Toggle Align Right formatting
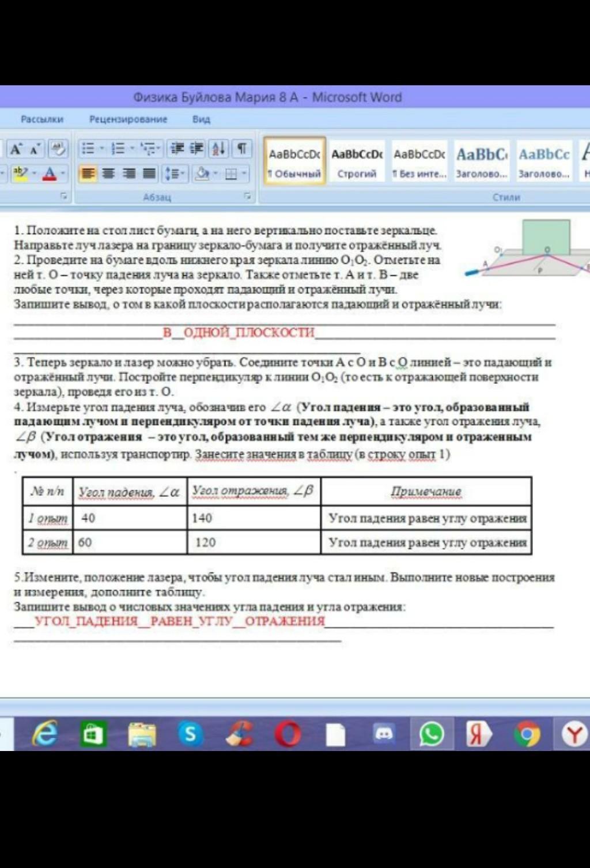 click(x=129, y=173)
